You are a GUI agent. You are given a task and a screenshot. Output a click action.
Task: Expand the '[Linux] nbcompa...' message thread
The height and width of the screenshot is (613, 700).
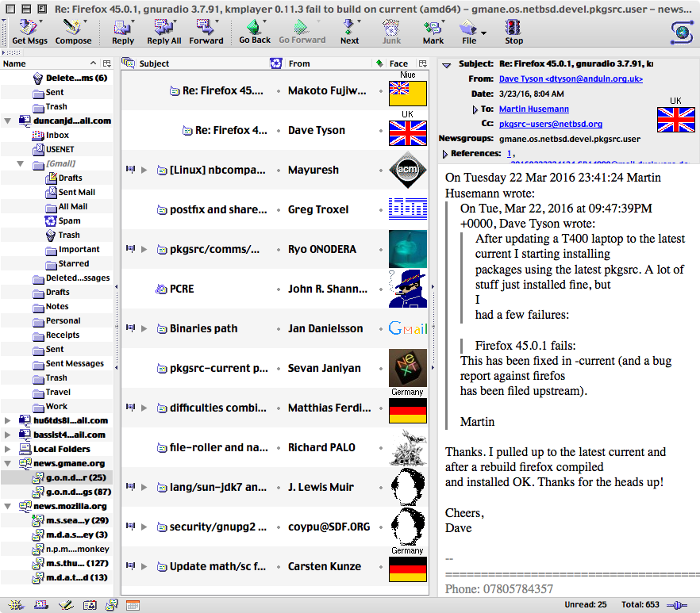point(144,170)
